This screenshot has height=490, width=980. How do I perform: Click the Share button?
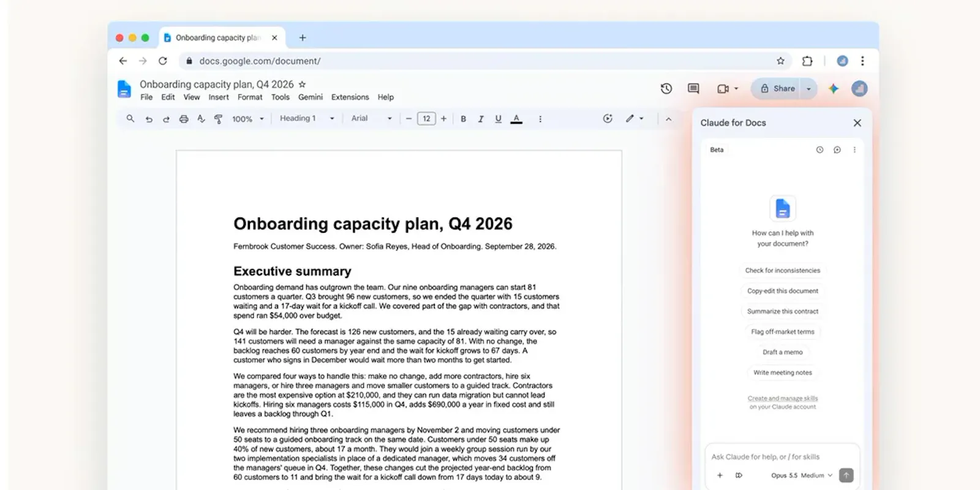click(777, 89)
